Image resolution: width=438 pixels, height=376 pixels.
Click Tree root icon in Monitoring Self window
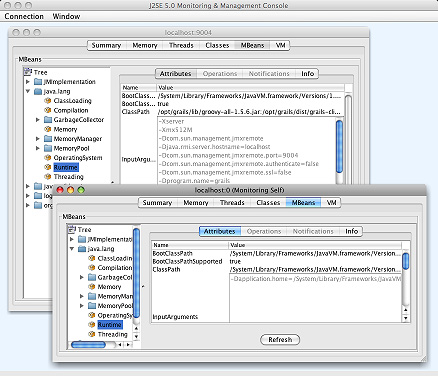tap(72, 229)
